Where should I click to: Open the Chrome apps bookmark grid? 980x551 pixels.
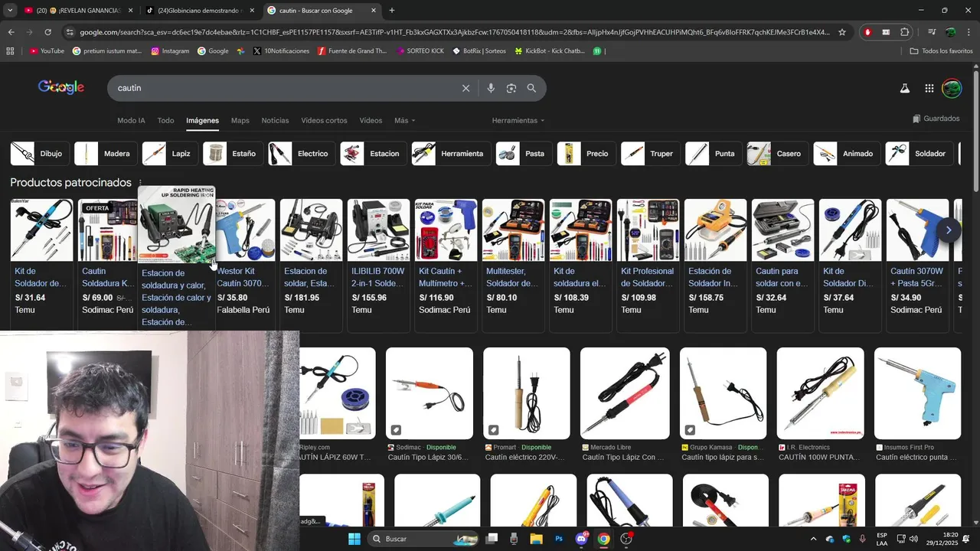click(x=10, y=51)
